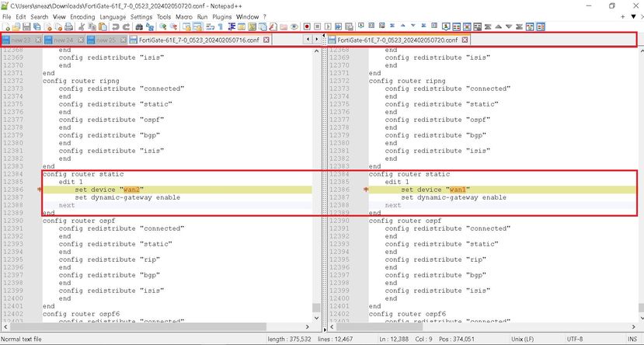The image size is (644, 345).
Task: Click the gray down-triangle compare navigation icon
Action: pos(509,26)
